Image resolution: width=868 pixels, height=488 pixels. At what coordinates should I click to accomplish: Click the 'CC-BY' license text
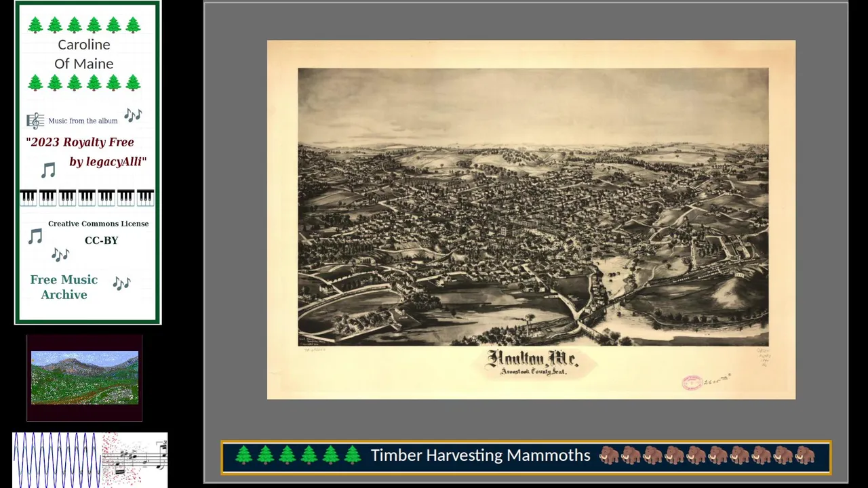click(x=102, y=241)
